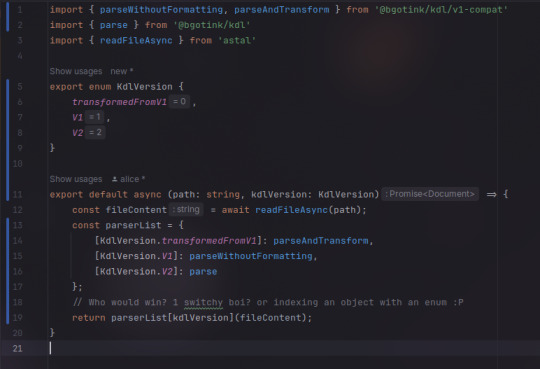Image resolution: width=540 pixels, height=369 pixels.
Task: Place cursor on parseWithoutFormatting in line 1 import
Action: (161, 10)
